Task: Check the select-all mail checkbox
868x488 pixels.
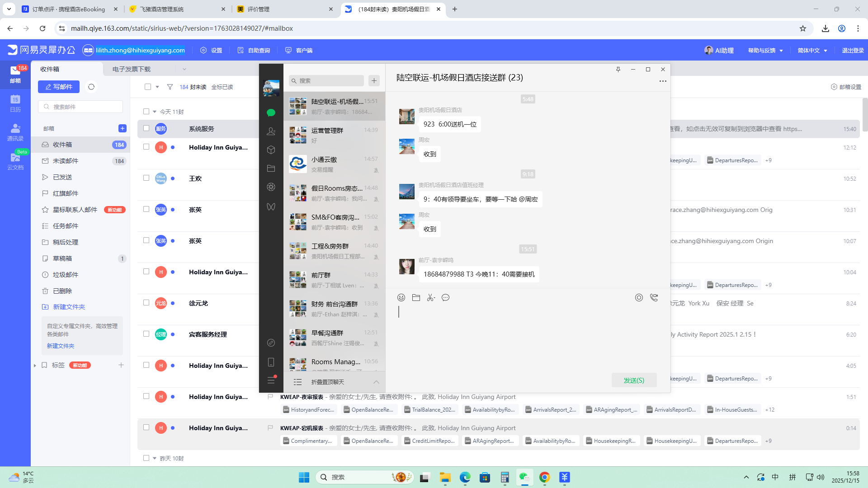Action: pyautogui.click(x=148, y=87)
